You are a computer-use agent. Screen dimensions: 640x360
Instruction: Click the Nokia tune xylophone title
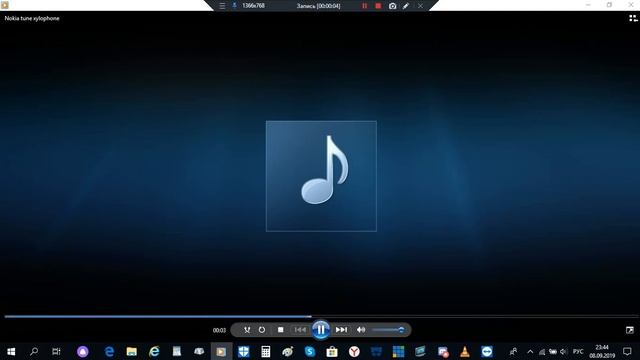[32, 18]
